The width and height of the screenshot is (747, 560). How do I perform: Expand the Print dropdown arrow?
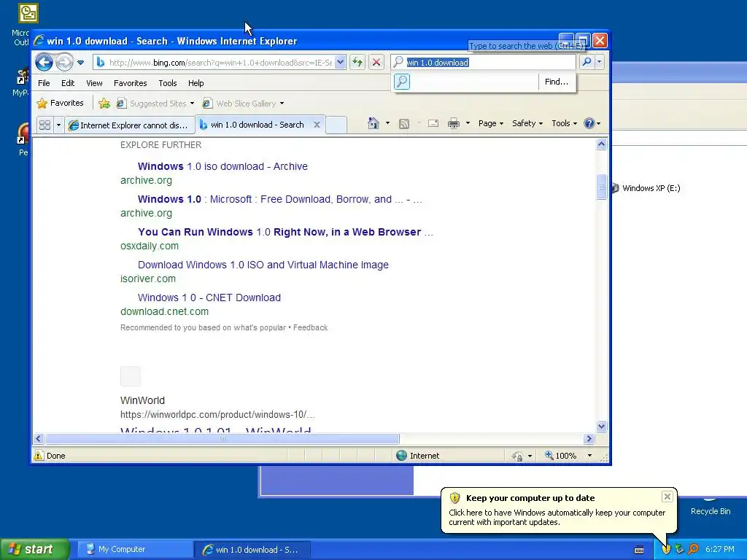click(468, 123)
